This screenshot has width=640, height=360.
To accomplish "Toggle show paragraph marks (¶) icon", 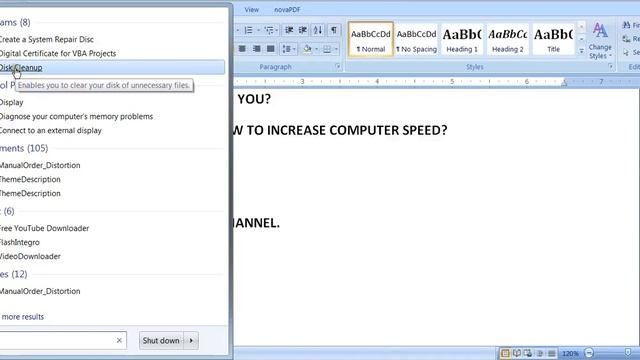I will pos(334,30).
